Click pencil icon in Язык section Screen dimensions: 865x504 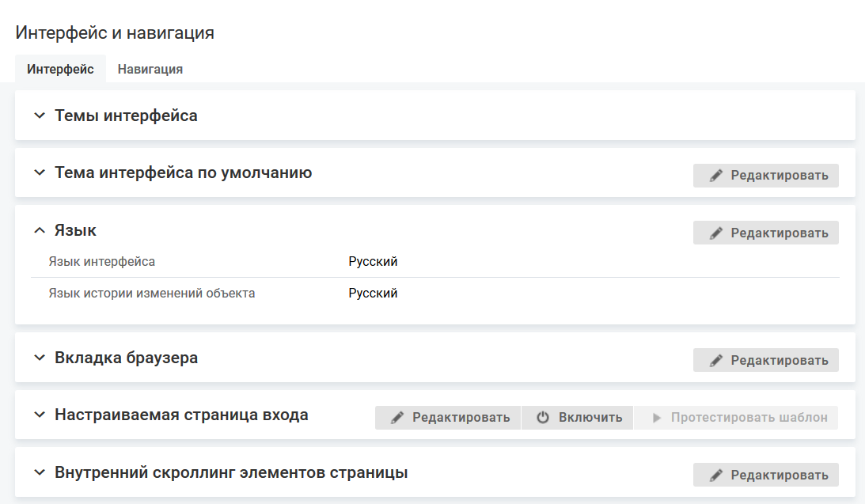(716, 233)
